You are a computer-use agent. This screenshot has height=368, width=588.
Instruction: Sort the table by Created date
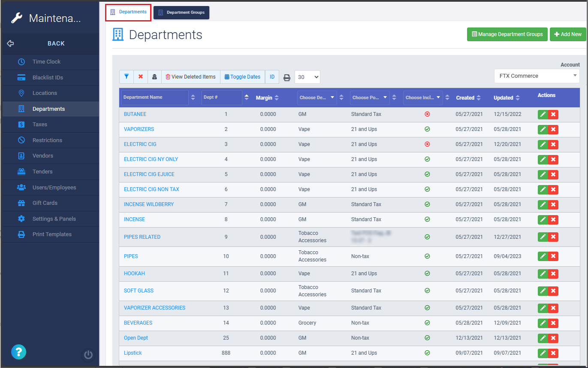[x=479, y=98]
